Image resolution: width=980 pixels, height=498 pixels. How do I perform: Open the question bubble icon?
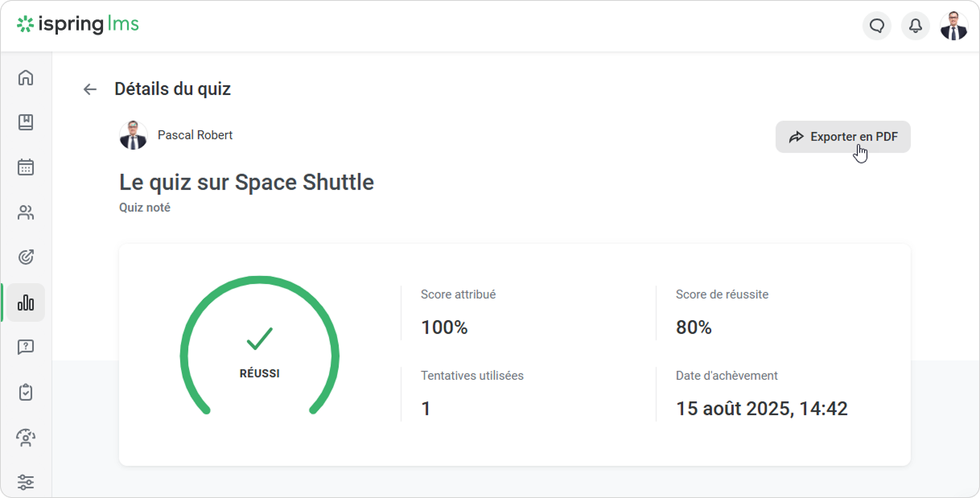pos(26,348)
